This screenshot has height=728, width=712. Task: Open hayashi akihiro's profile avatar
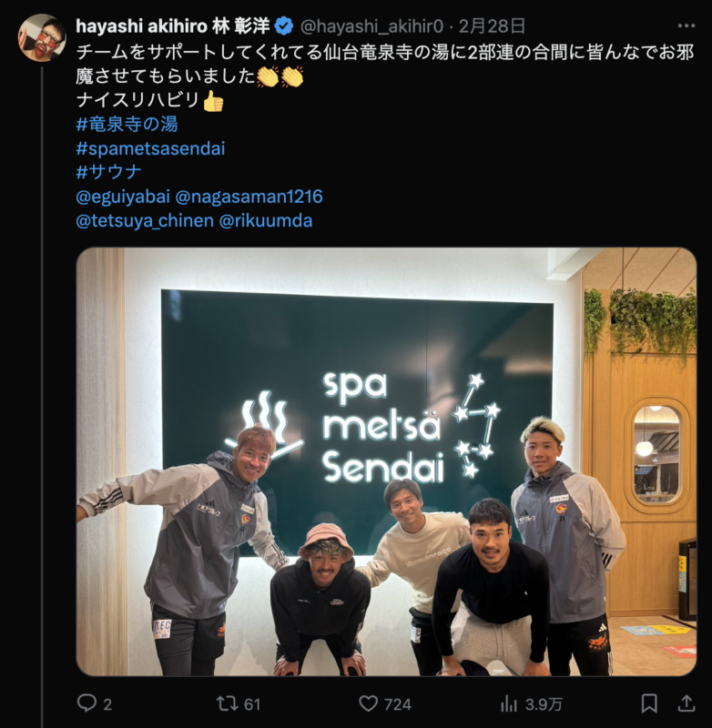42,37
